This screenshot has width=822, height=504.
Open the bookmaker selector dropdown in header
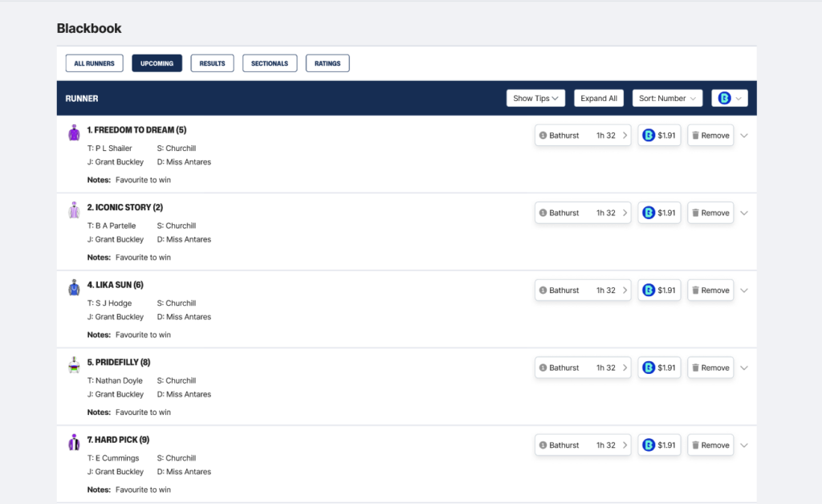coord(729,98)
